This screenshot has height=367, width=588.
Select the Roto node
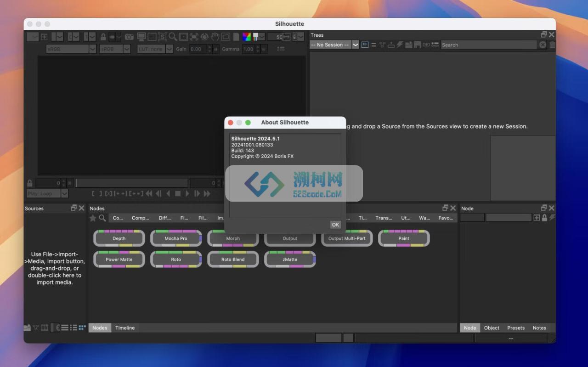click(176, 260)
